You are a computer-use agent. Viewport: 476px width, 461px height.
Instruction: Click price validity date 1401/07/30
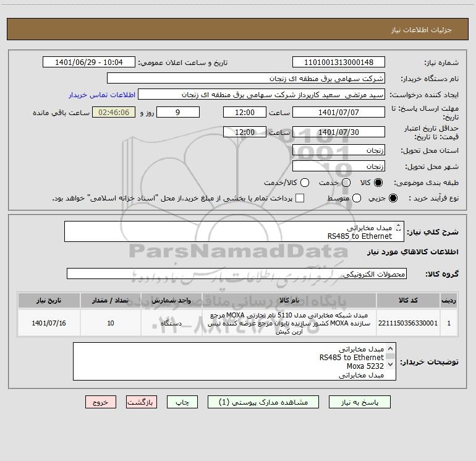coord(339,132)
